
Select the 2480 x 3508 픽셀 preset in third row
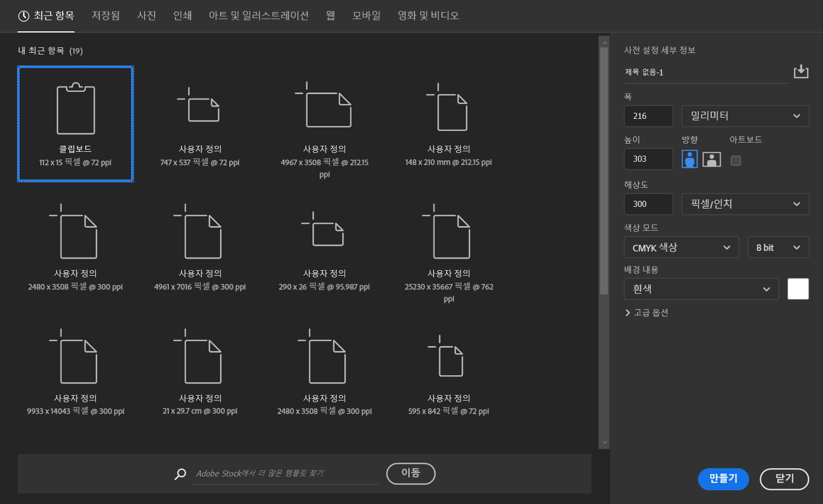325,372
